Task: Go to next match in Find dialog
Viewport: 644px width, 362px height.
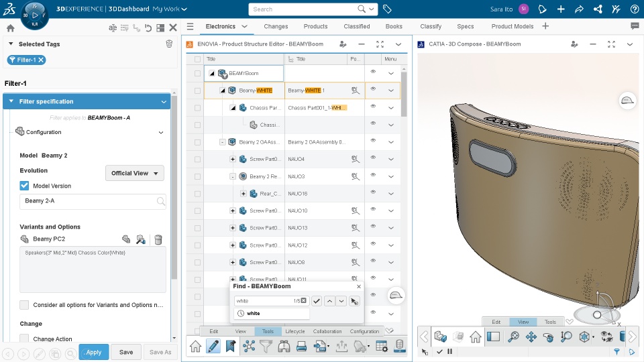Action: click(341, 301)
